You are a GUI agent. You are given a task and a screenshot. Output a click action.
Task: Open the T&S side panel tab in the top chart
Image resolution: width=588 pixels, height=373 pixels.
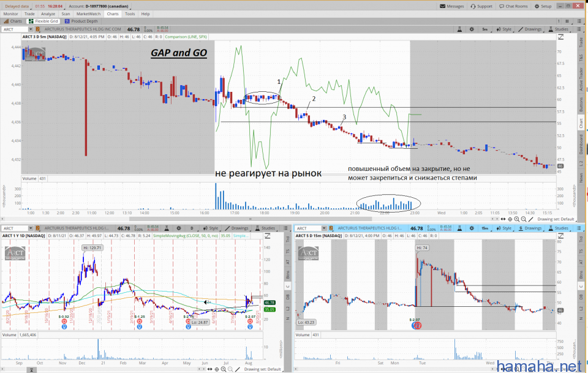[x=581, y=58]
